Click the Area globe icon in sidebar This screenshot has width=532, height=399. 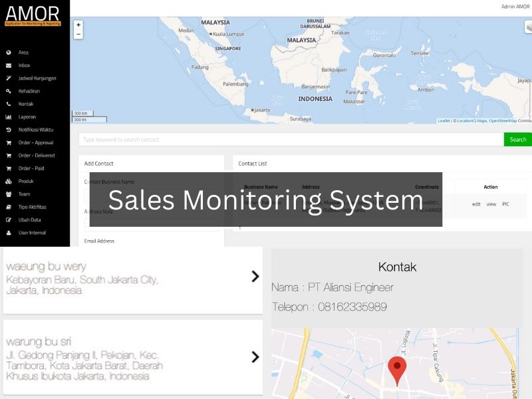coord(9,53)
